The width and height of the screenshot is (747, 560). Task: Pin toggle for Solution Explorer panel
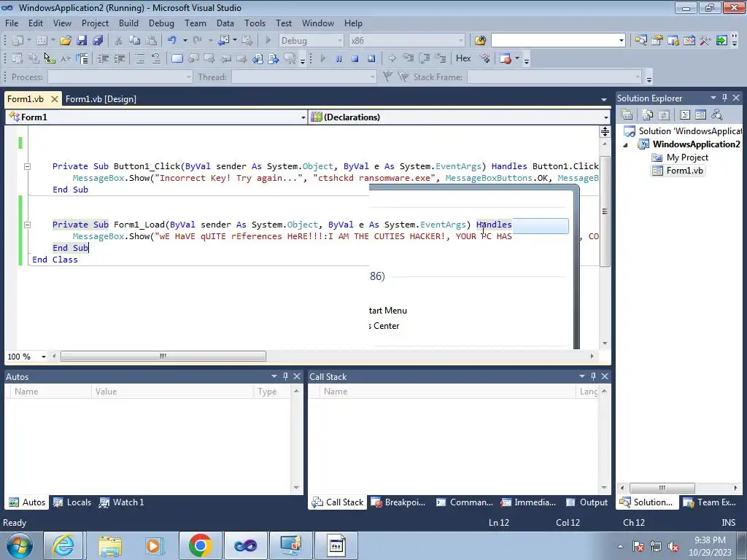pos(724,98)
